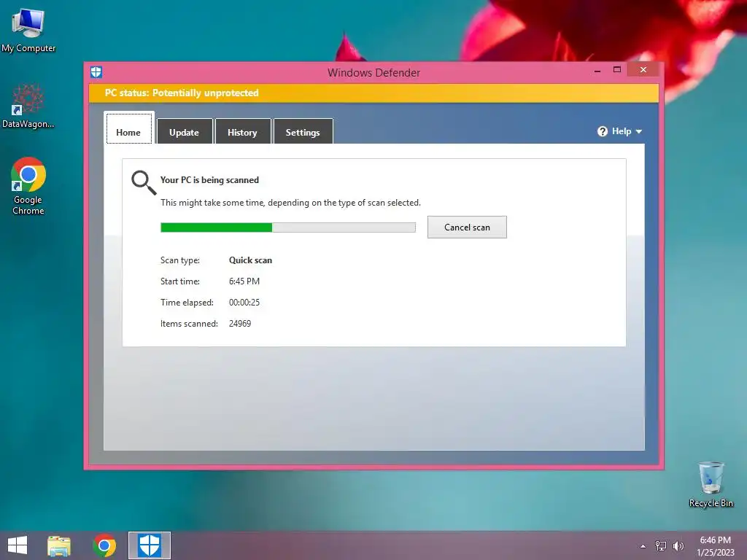Image resolution: width=747 pixels, height=560 pixels.
Task: Open the History tab
Action: click(x=242, y=131)
